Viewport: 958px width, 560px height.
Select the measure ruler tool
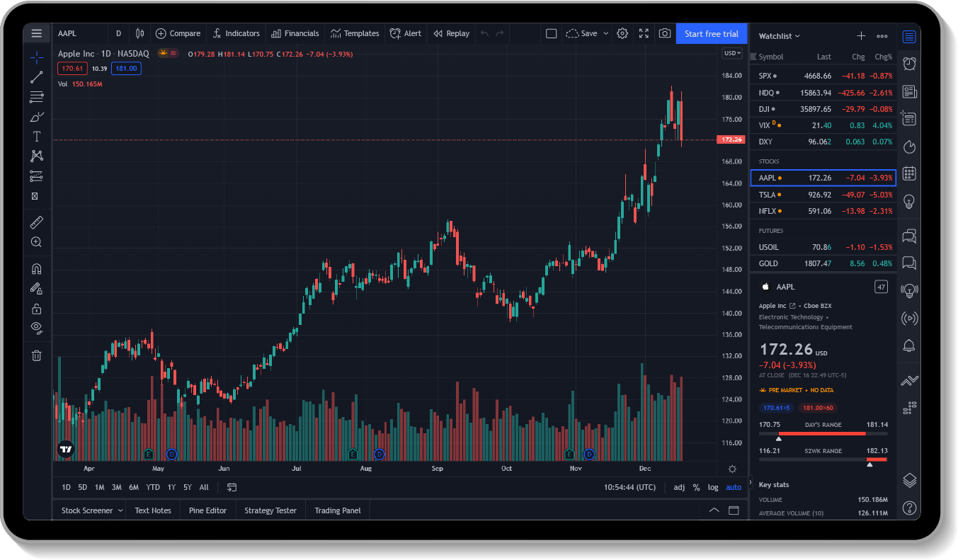click(x=37, y=223)
